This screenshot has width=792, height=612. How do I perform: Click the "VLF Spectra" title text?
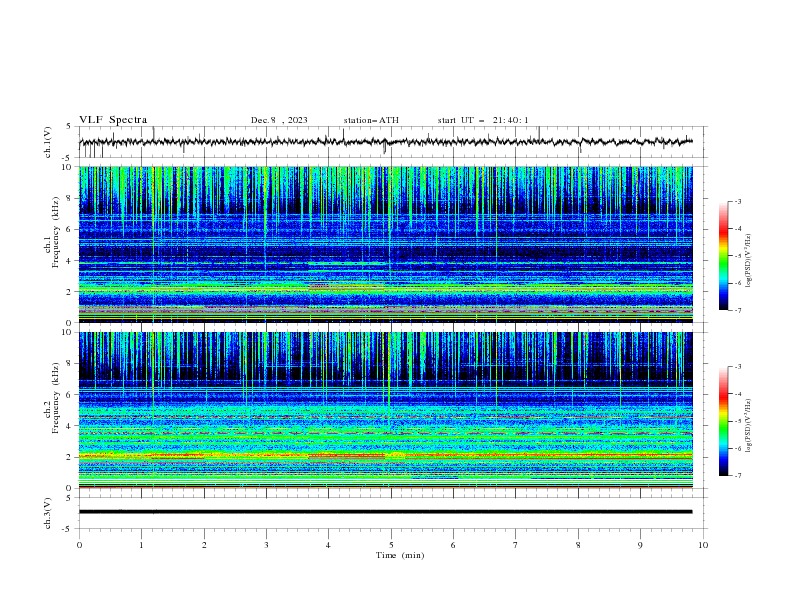point(113,120)
